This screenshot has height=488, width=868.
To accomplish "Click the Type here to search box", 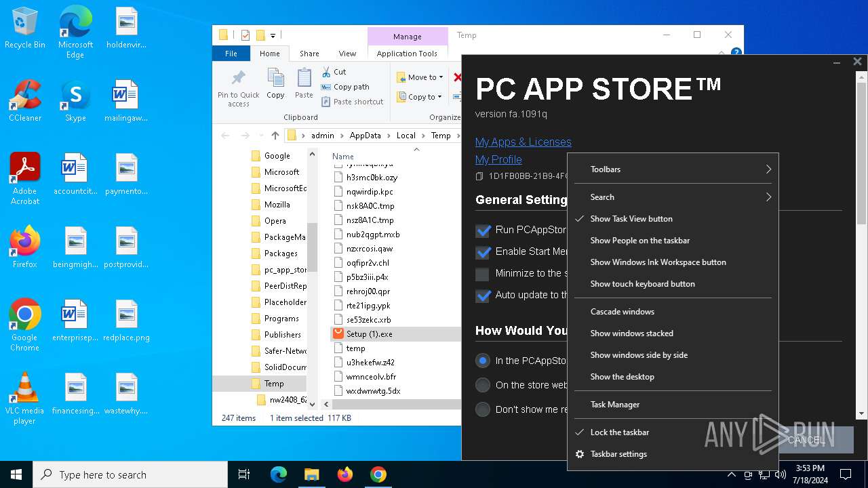I will 130,474.
